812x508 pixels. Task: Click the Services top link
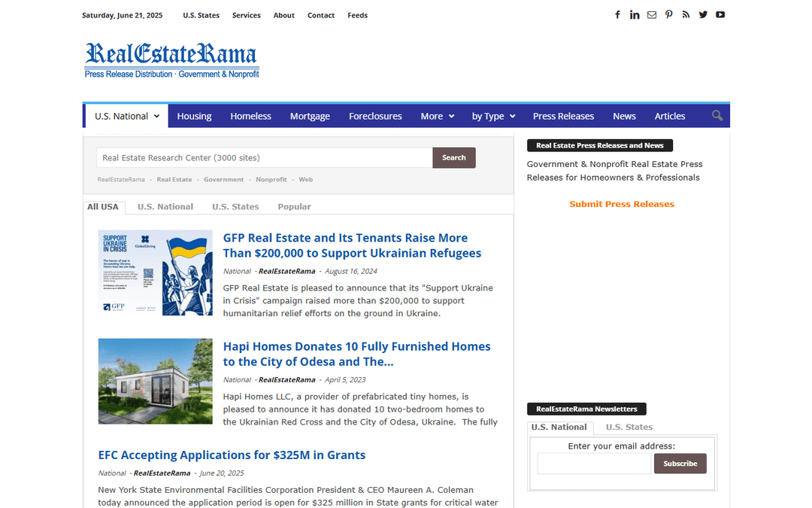coord(246,15)
